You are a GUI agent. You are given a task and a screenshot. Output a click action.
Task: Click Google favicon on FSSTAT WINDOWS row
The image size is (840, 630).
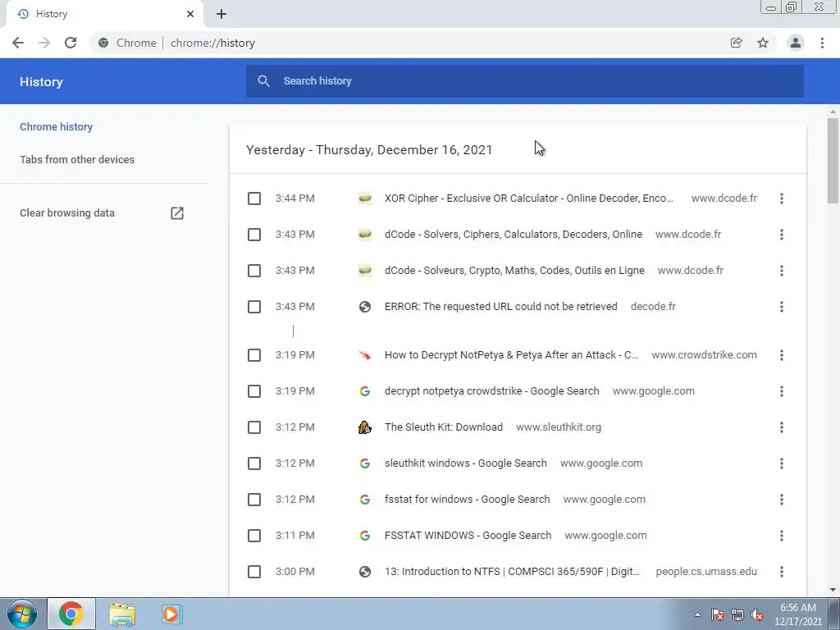pyautogui.click(x=365, y=536)
